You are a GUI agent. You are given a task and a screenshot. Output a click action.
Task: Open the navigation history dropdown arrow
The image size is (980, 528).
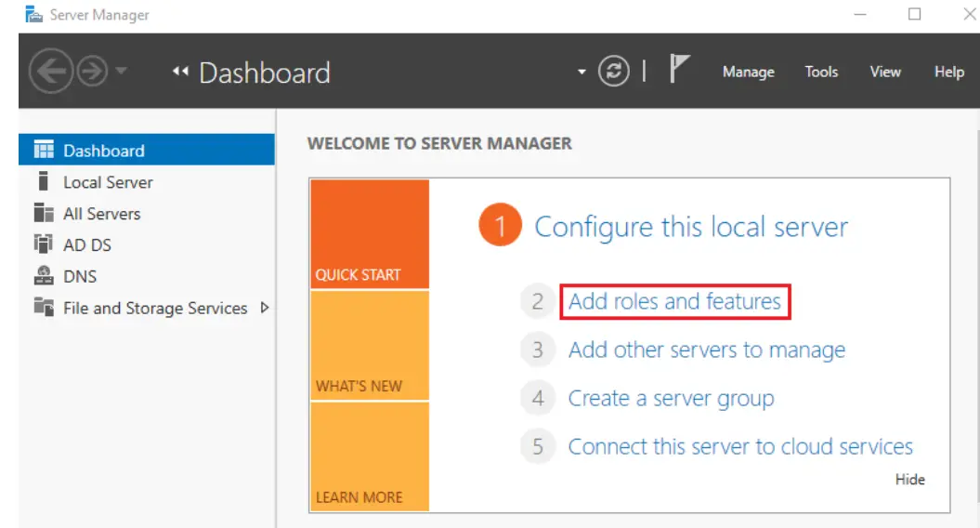[122, 71]
